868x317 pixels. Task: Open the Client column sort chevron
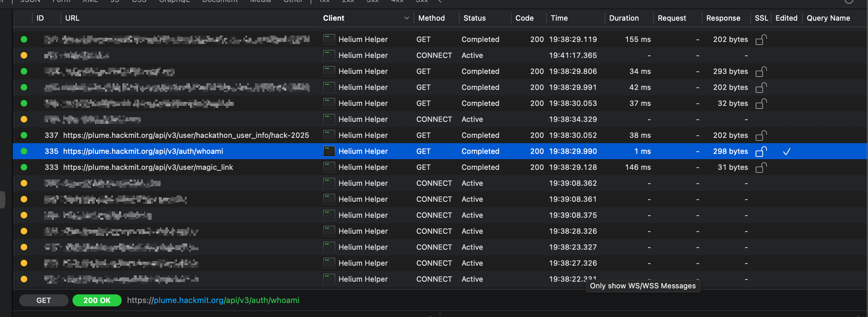(x=406, y=18)
